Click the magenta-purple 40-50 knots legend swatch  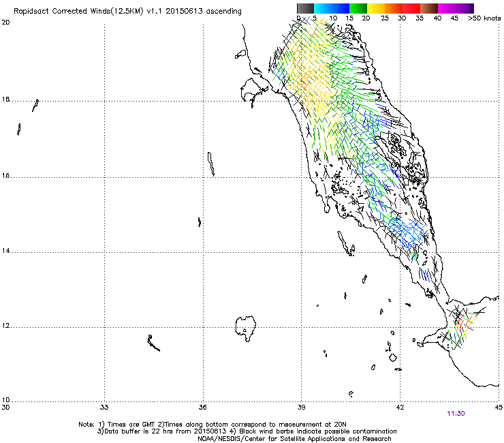456,8
